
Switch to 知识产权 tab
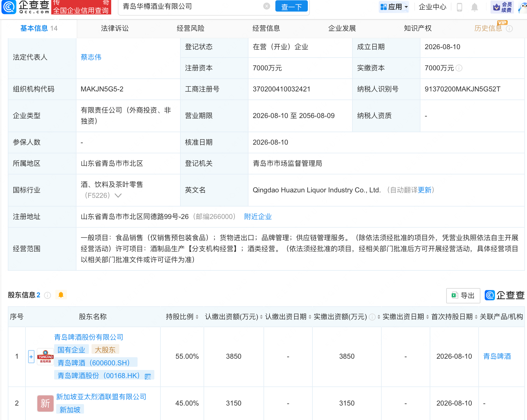tap(418, 28)
